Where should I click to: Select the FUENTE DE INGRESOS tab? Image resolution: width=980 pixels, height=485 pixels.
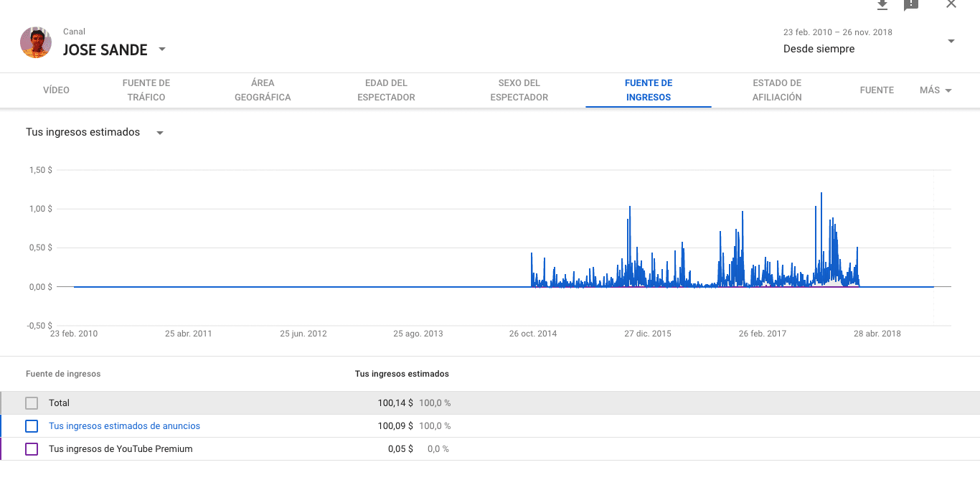(649, 90)
